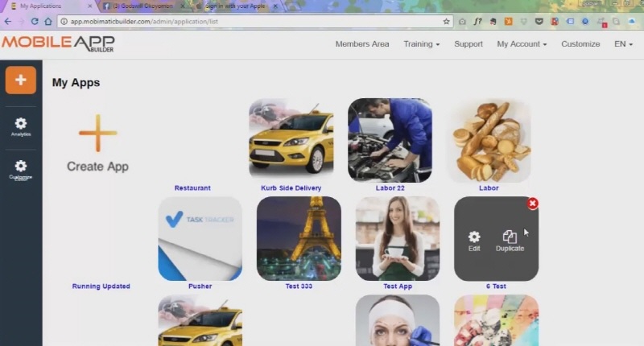The width and height of the screenshot is (644, 346).
Task: Click the Labor 22 label
Action: 390,188
